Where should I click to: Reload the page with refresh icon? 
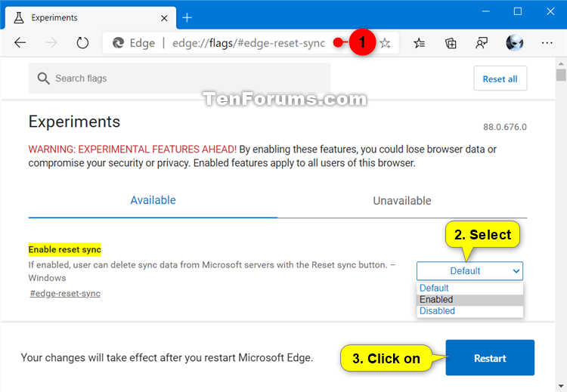tap(82, 43)
